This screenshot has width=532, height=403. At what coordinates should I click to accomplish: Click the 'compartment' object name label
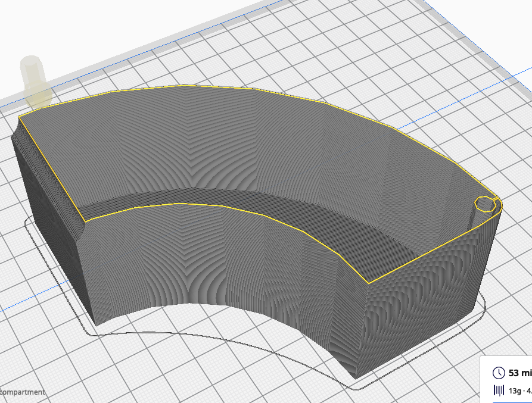tap(23, 392)
